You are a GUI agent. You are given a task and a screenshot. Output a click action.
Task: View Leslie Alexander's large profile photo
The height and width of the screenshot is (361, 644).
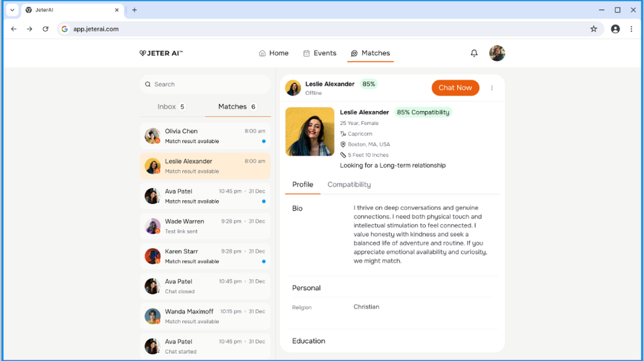point(310,132)
